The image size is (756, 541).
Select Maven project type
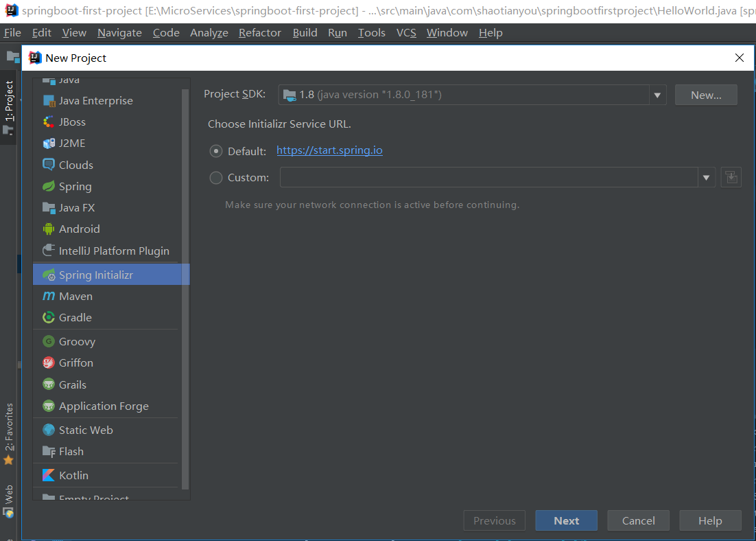tap(107, 296)
